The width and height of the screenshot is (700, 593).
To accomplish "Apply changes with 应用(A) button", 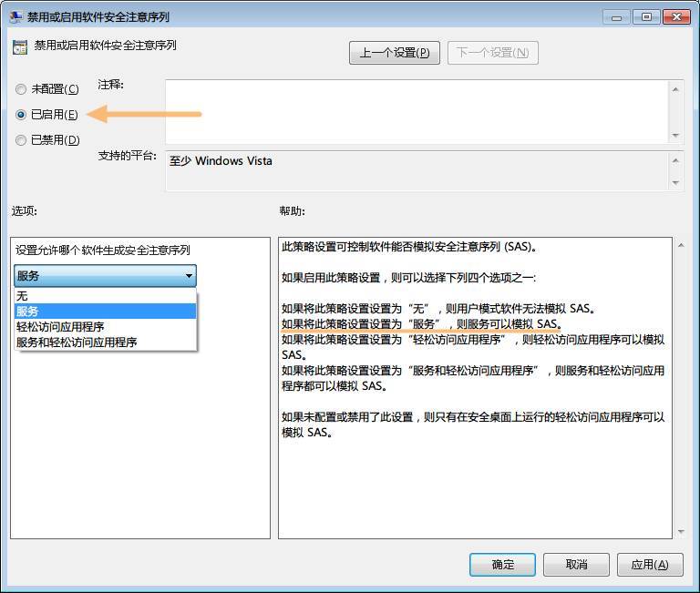I will [x=650, y=565].
